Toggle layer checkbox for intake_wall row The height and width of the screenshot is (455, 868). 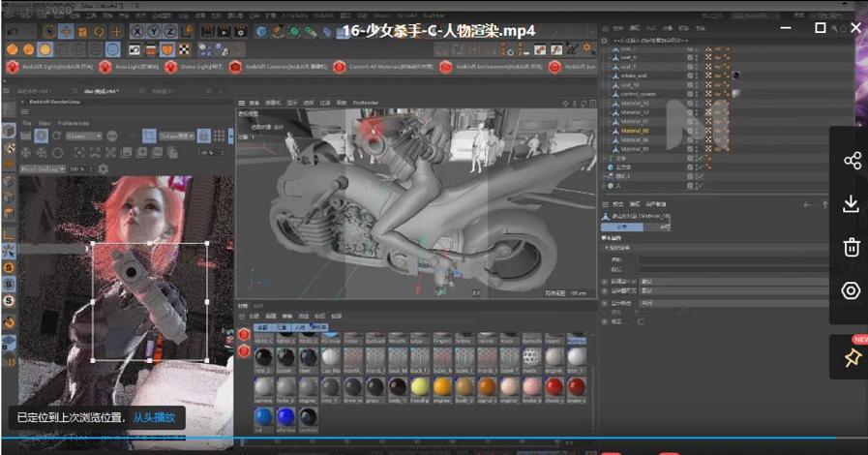[690, 76]
